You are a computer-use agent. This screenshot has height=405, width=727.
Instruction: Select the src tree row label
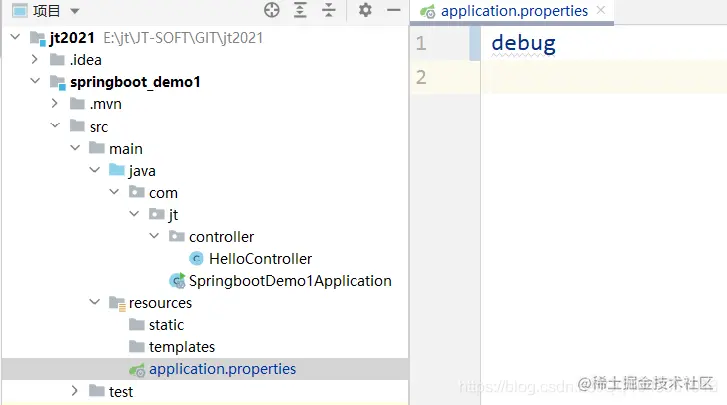point(99,127)
